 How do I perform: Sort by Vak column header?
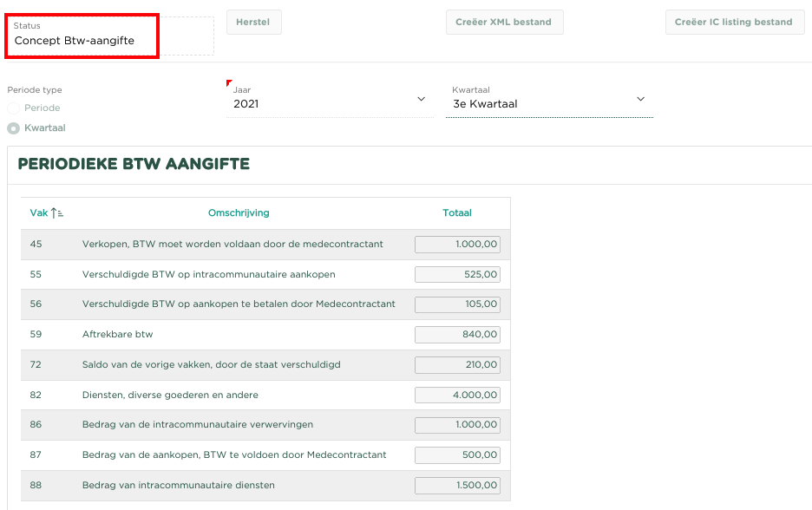(x=38, y=212)
